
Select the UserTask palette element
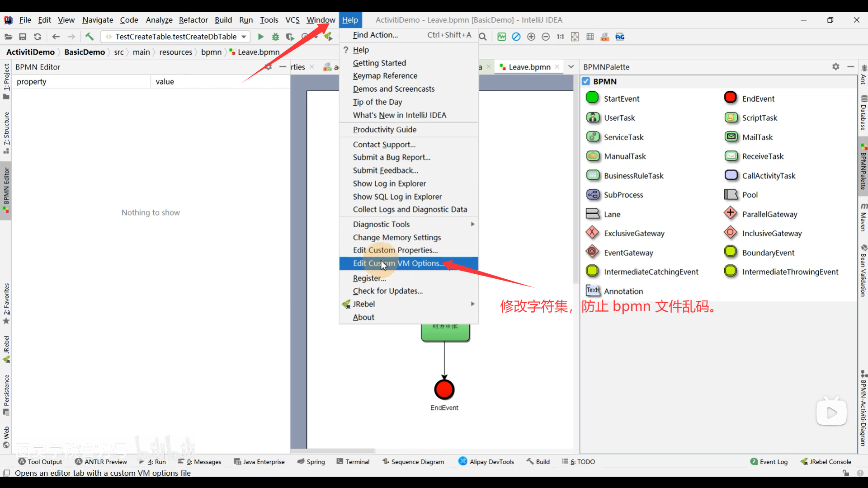pos(592,117)
